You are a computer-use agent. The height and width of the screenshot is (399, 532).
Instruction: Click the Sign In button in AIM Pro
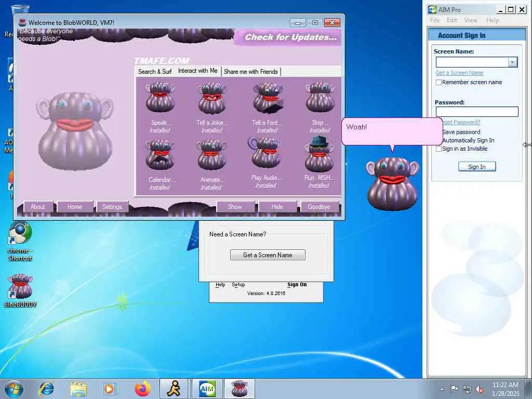click(477, 167)
